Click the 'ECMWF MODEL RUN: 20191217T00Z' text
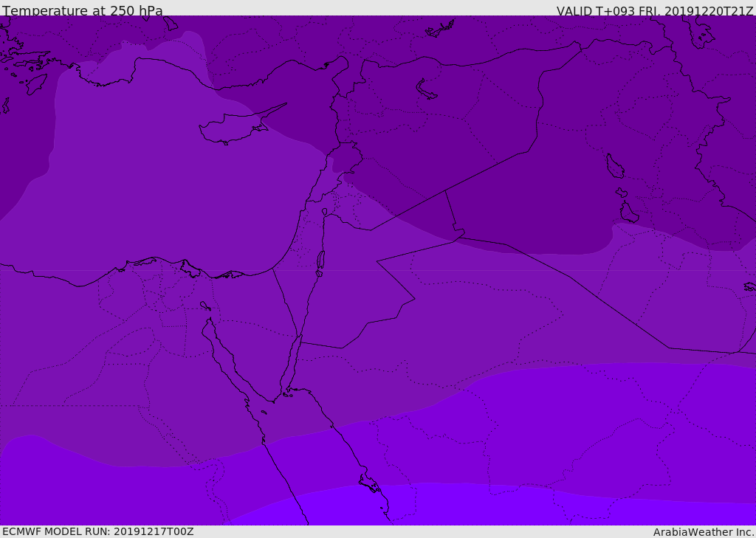 click(x=98, y=532)
